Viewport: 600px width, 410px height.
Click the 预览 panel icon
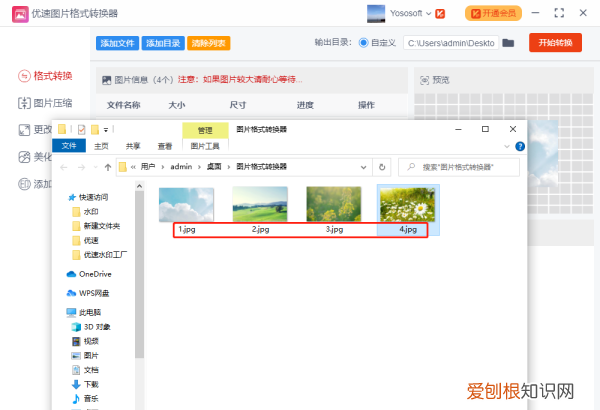point(425,80)
